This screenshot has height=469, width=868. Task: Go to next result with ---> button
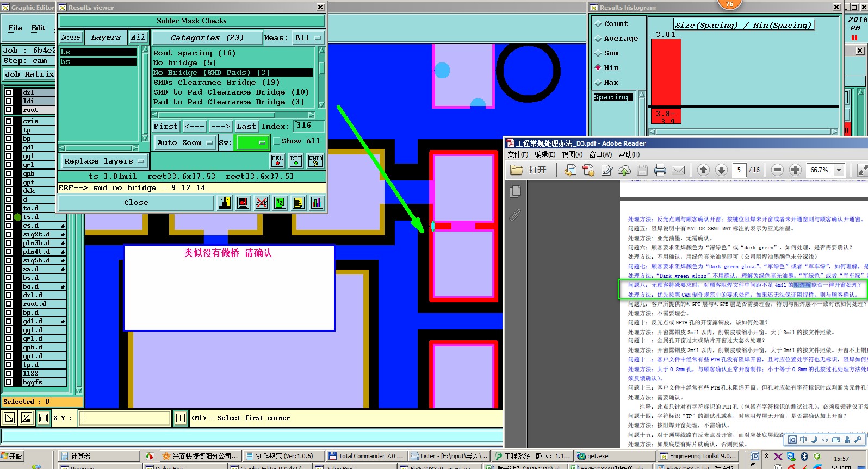point(220,126)
